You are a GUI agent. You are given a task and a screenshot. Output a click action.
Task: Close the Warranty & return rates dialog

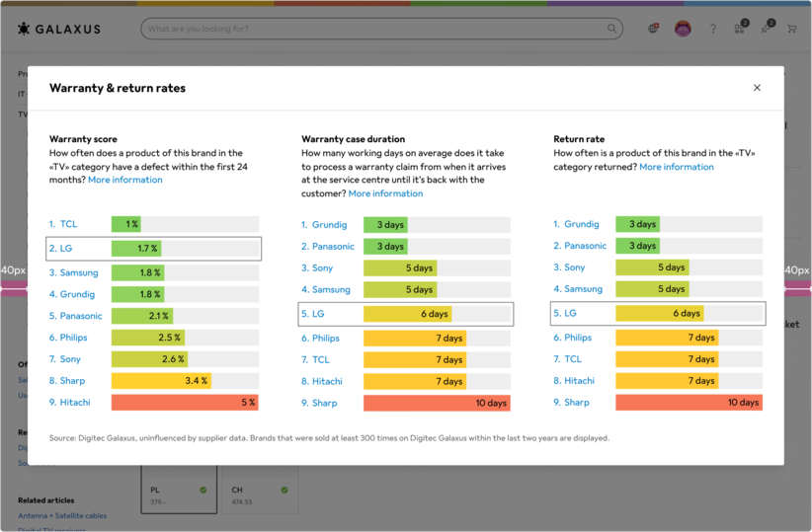[x=757, y=88]
